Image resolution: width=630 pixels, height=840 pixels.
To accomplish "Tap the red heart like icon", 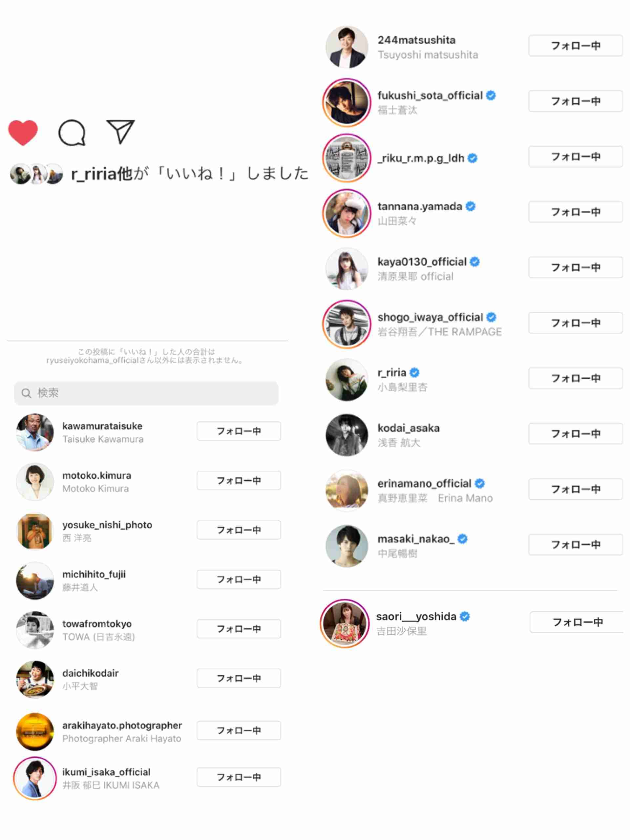I will pyautogui.click(x=23, y=133).
